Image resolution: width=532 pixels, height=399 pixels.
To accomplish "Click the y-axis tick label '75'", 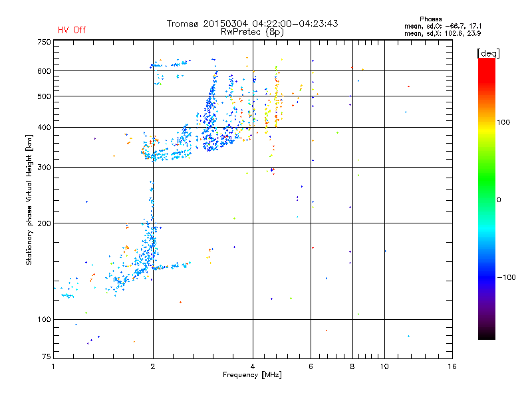I will pyautogui.click(x=47, y=356).
